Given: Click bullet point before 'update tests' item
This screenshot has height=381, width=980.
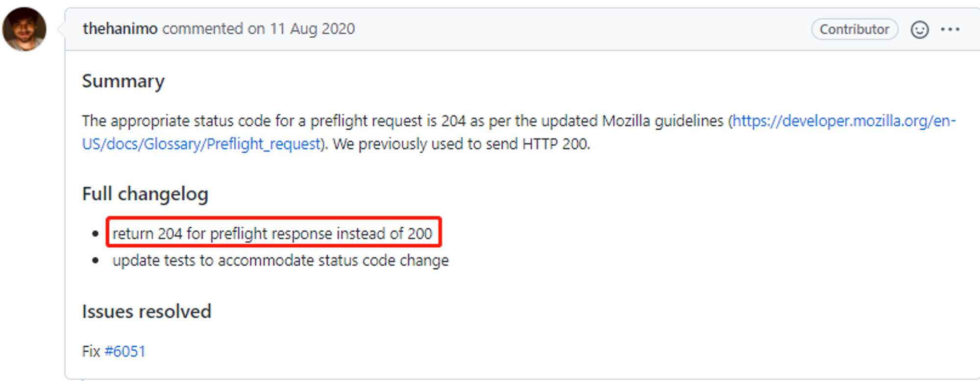Looking at the screenshot, I should click(96, 261).
